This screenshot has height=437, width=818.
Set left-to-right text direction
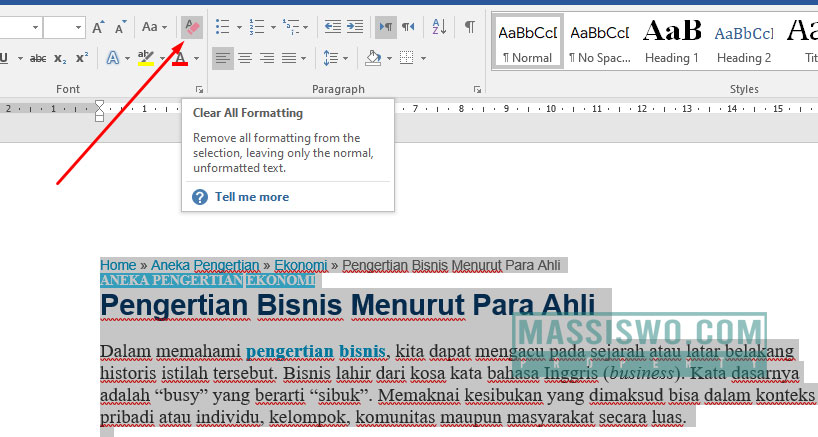(386, 27)
